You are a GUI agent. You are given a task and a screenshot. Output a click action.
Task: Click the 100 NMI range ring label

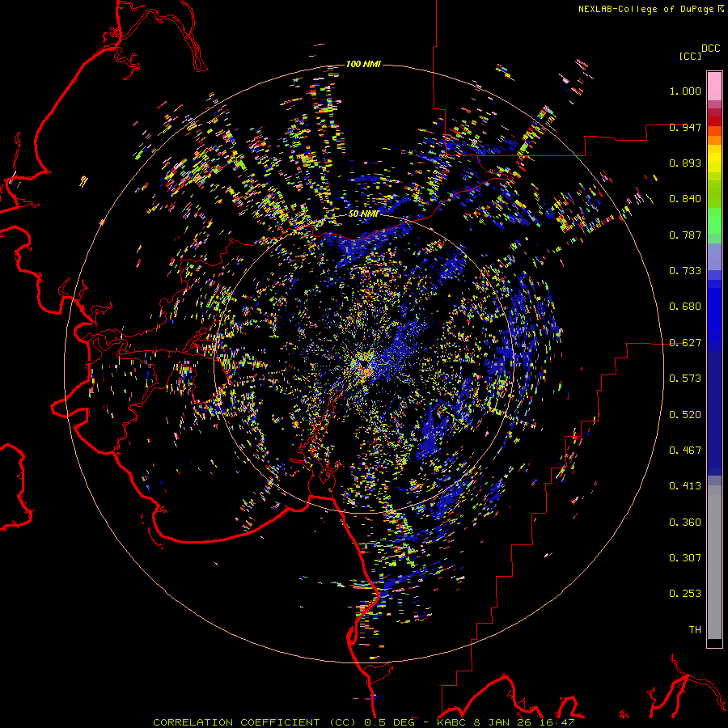tap(363, 64)
